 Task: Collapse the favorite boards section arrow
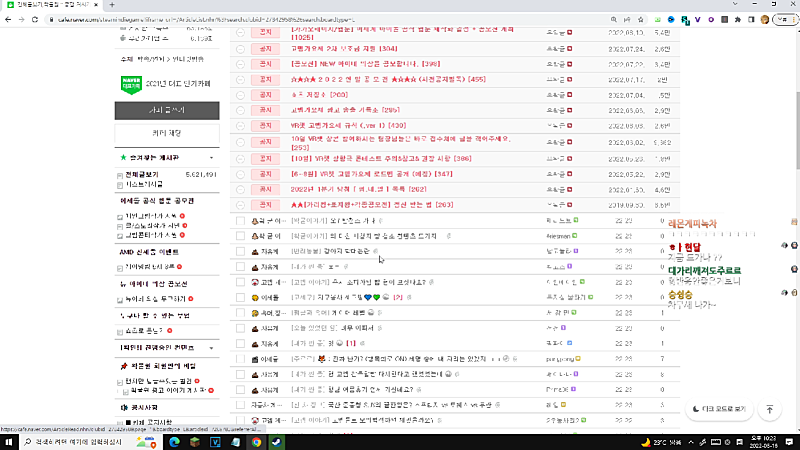tap(211, 158)
